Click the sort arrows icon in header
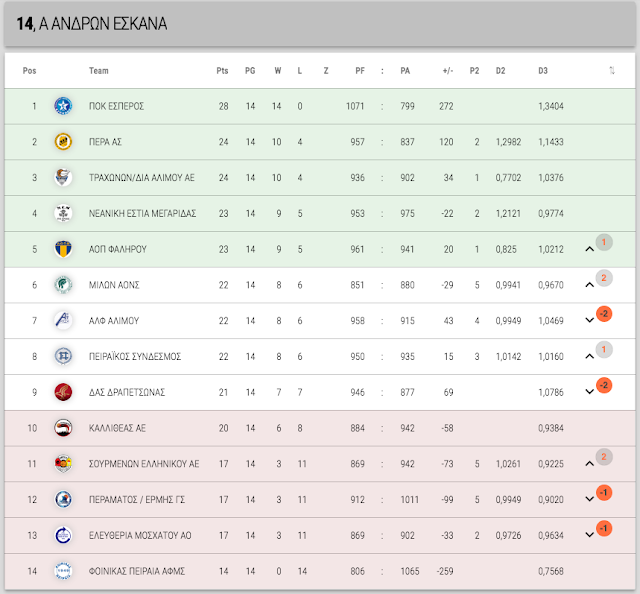 [x=612, y=71]
